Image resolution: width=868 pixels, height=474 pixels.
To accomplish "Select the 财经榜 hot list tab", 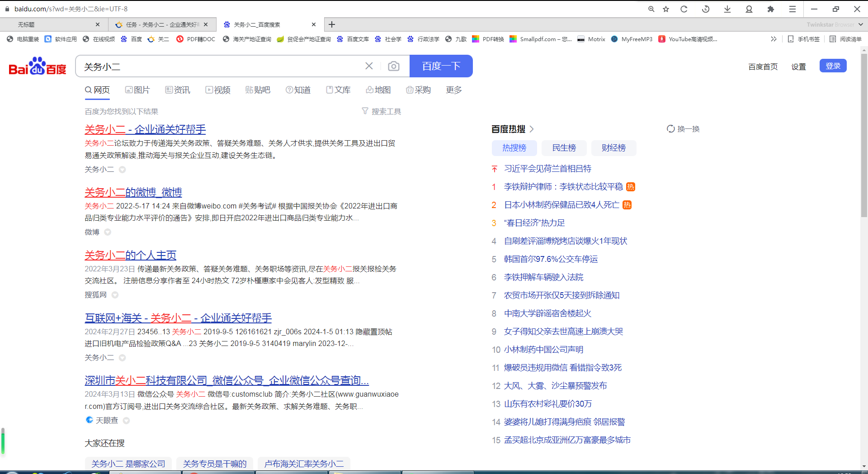I will (x=614, y=148).
